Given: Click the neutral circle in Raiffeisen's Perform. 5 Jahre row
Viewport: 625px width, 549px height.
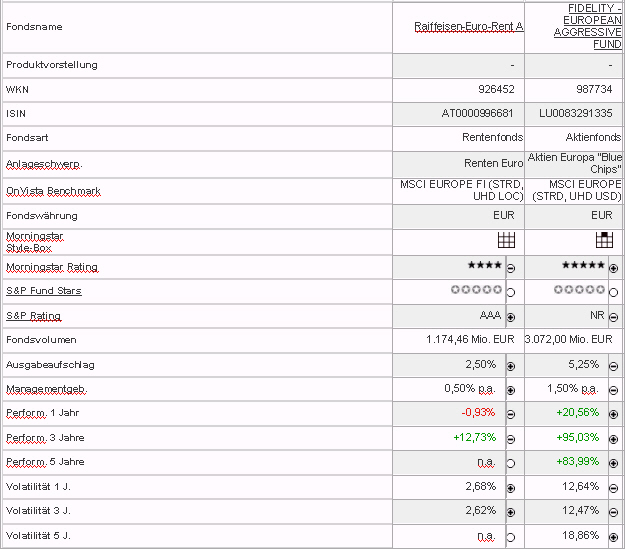Looking at the screenshot, I should (511, 463).
